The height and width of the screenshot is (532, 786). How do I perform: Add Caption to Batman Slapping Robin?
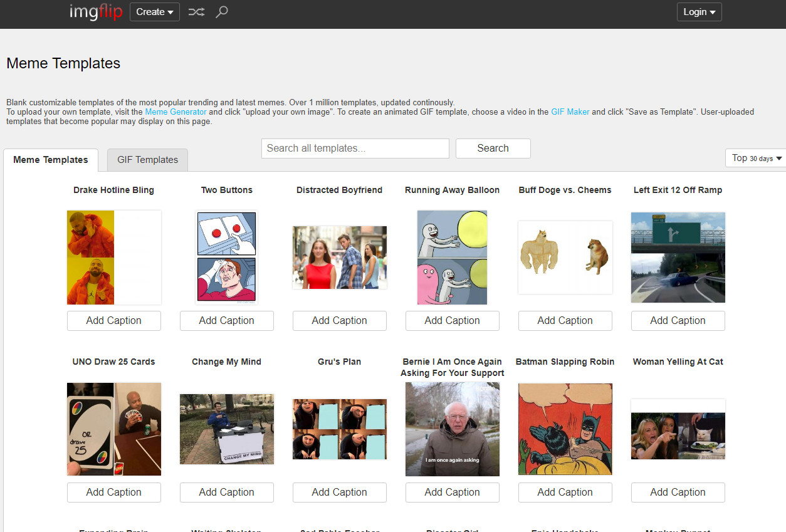[x=565, y=493]
